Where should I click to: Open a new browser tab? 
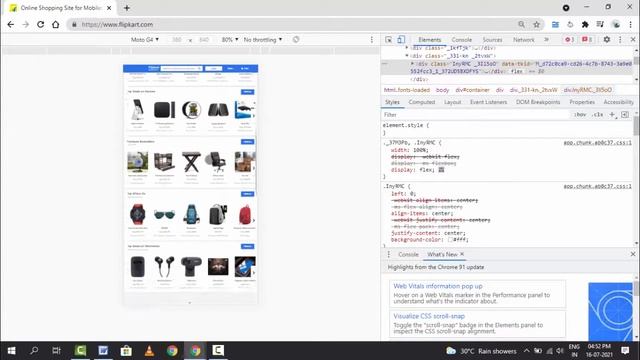[127, 8]
